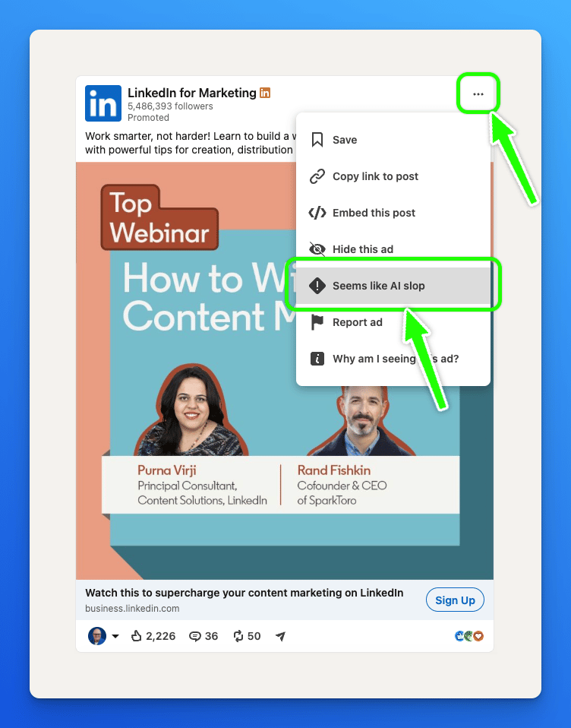Open the LinkedIn for Marketing page name
The image size is (571, 728).
(x=192, y=93)
